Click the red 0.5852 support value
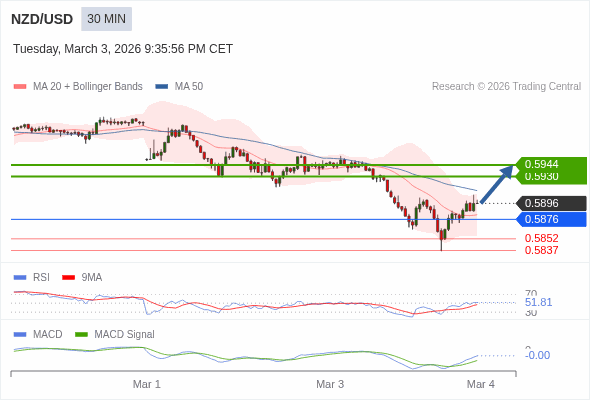590x400 pixels. [x=541, y=238]
